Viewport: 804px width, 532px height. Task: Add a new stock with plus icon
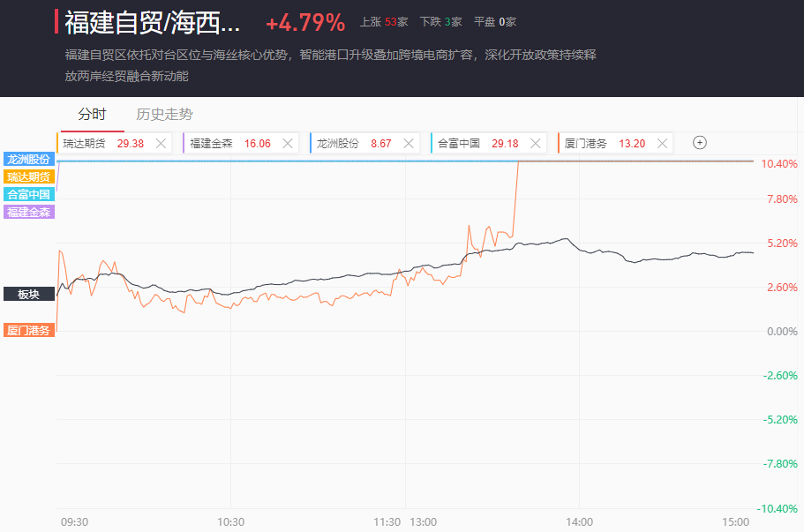click(700, 143)
